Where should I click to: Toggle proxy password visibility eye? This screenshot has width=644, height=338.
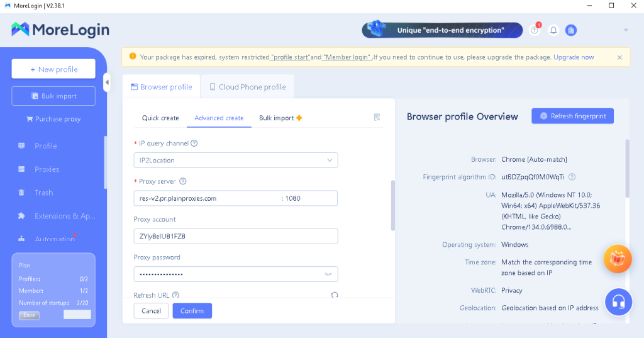tap(328, 274)
